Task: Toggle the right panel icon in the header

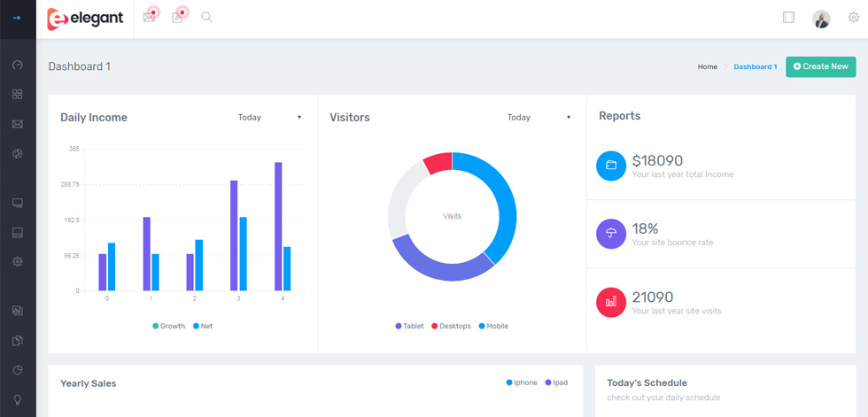Action: [788, 18]
